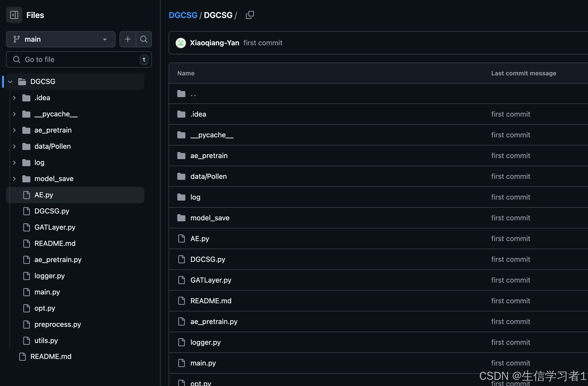
Task: Select preprocess.py in the file tree
Action: 75,325
